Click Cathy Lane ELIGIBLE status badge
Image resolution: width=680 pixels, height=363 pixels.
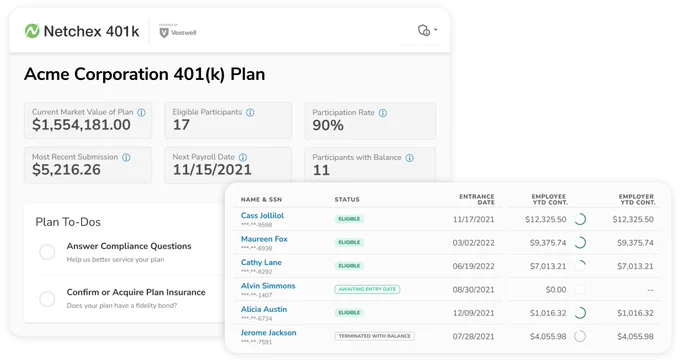(x=349, y=266)
